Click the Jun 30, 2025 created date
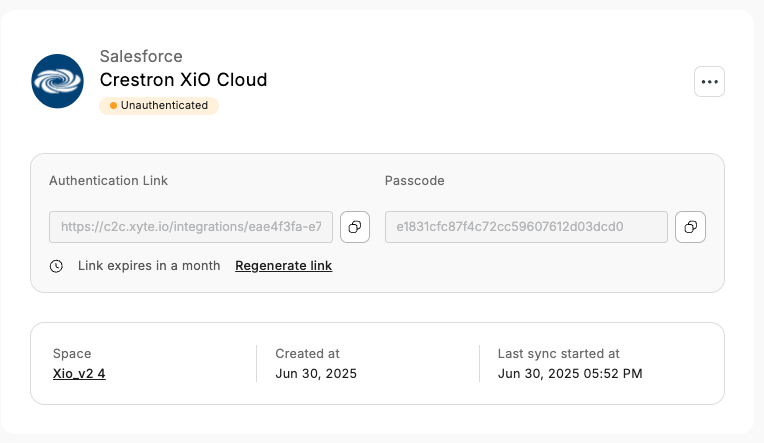Image resolution: width=764 pixels, height=443 pixels. (316, 373)
